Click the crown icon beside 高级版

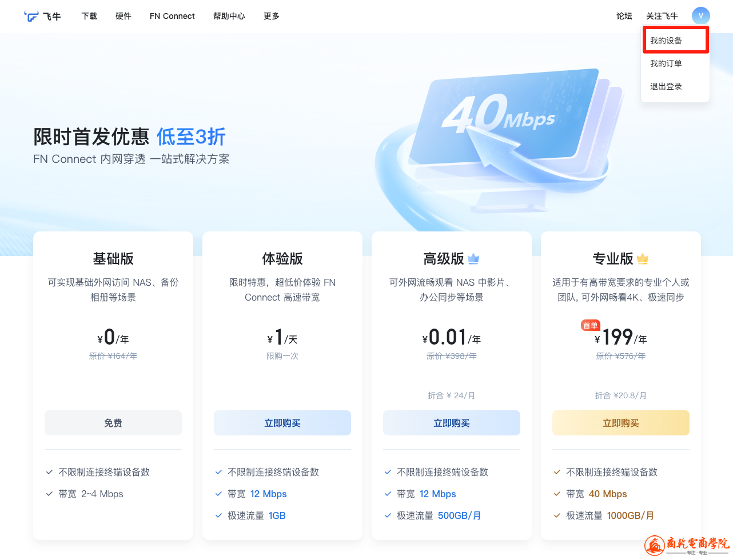coord(473,259)
